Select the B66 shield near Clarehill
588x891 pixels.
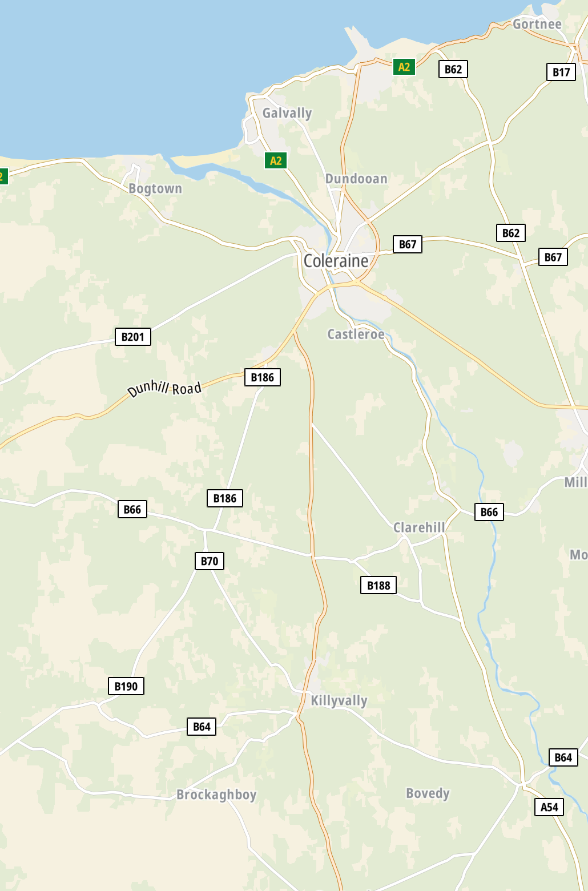pyautogui.click(x=489, y=512)
